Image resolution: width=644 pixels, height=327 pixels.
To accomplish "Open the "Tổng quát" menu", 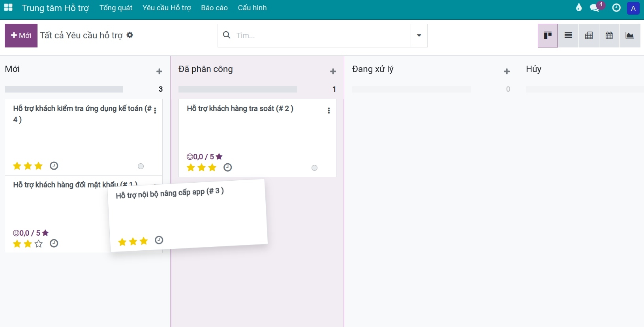I will pos(116,8).
